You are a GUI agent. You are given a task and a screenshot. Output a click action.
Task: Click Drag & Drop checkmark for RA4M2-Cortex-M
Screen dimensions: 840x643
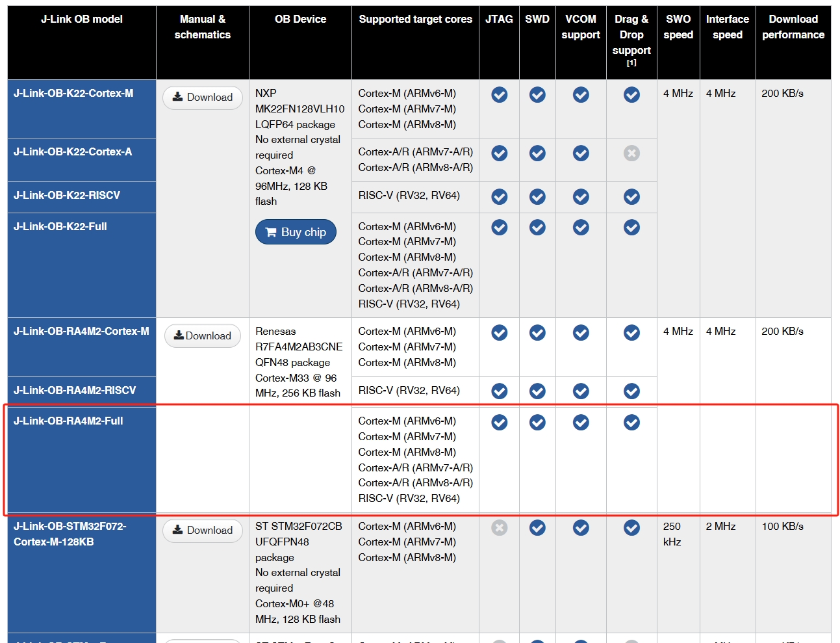click(631, 332)
